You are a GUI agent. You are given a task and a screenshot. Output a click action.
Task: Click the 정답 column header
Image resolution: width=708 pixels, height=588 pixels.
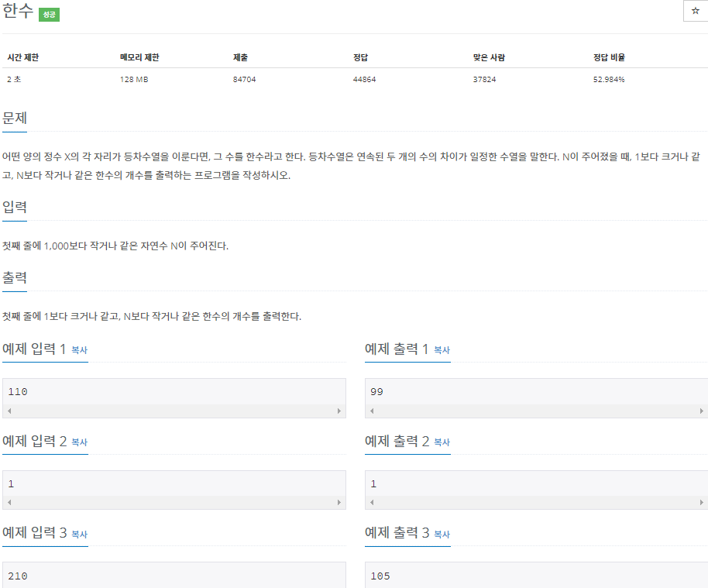click(360, 57)
